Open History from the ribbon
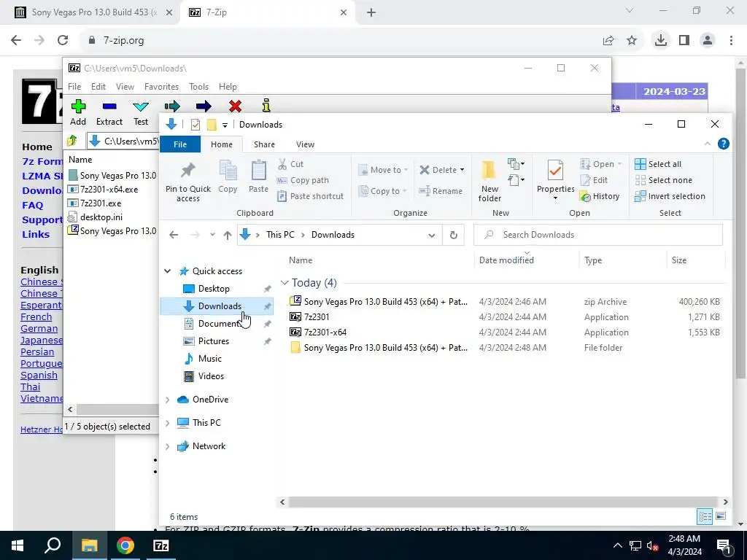This screenshot has height=560, width=747. click(600, 196)
